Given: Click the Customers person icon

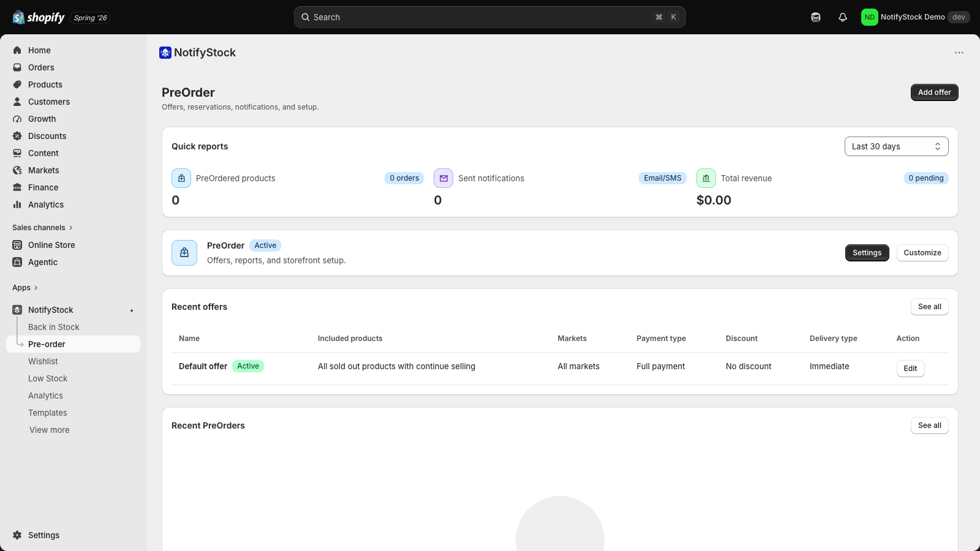Looking at the screenshot, I should click(17, 102).
